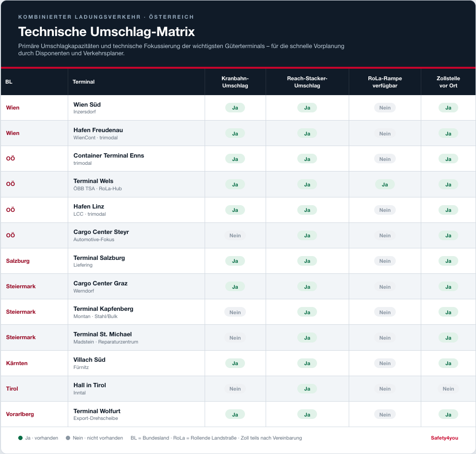Click the green Ja legend dot
Screen dimensions: 476x454
click(20, 438)
